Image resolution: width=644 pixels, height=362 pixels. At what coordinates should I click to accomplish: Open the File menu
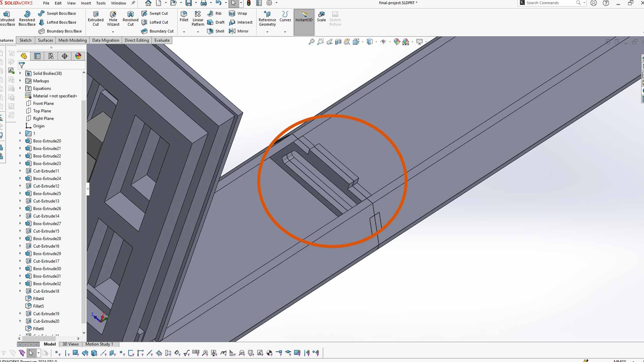[46, 3]
